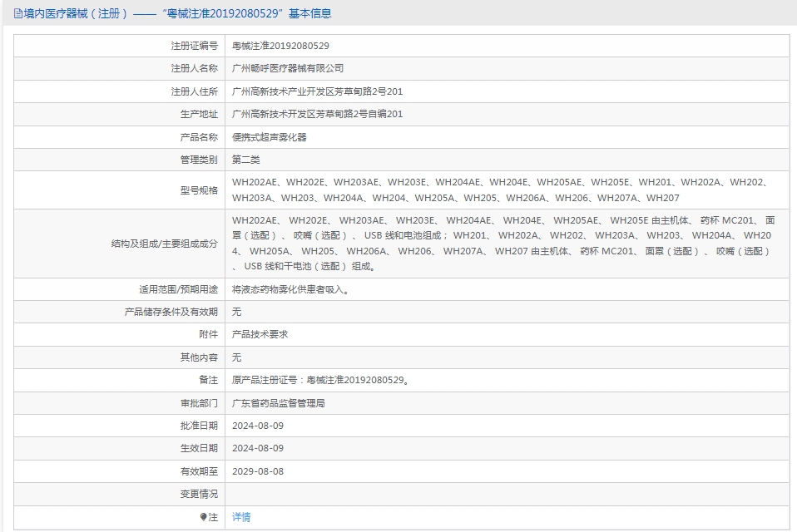Click the document icon beside the page title
Screen dimensions: 797x532
coord(17,13)
